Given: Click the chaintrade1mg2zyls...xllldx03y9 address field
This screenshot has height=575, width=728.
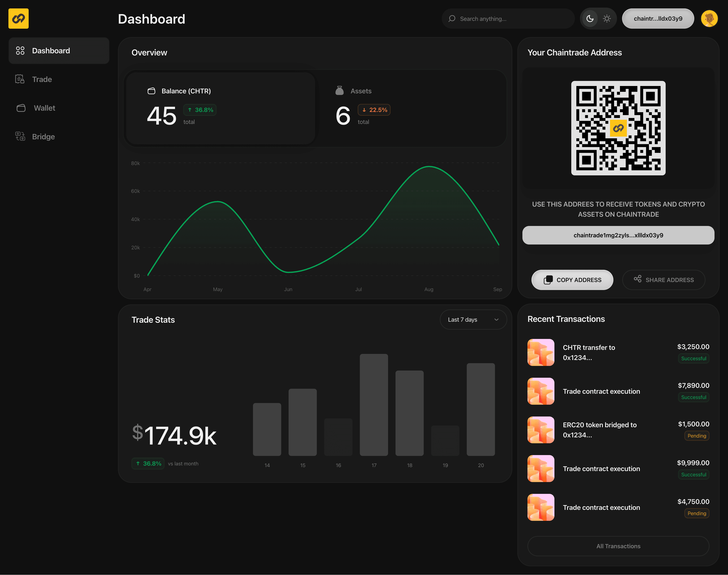Looking at the screenshot, I should point(618,235).
